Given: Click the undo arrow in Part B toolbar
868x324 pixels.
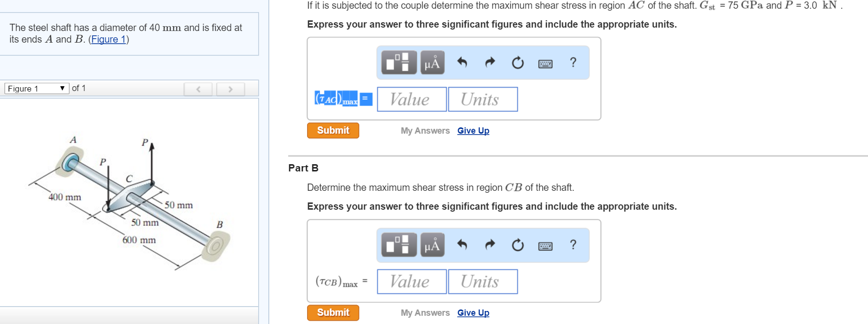Looking at the screenshot, I should tap(462, 245).
